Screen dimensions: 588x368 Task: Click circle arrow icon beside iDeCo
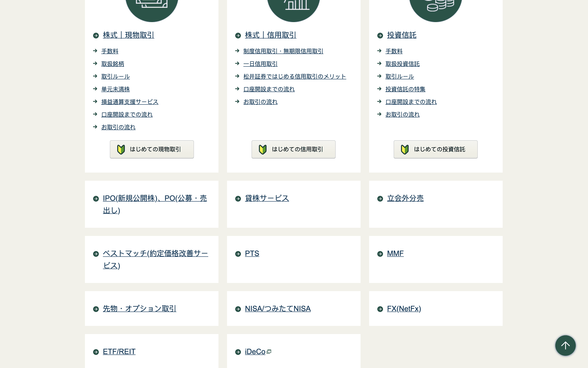[238, 352]
